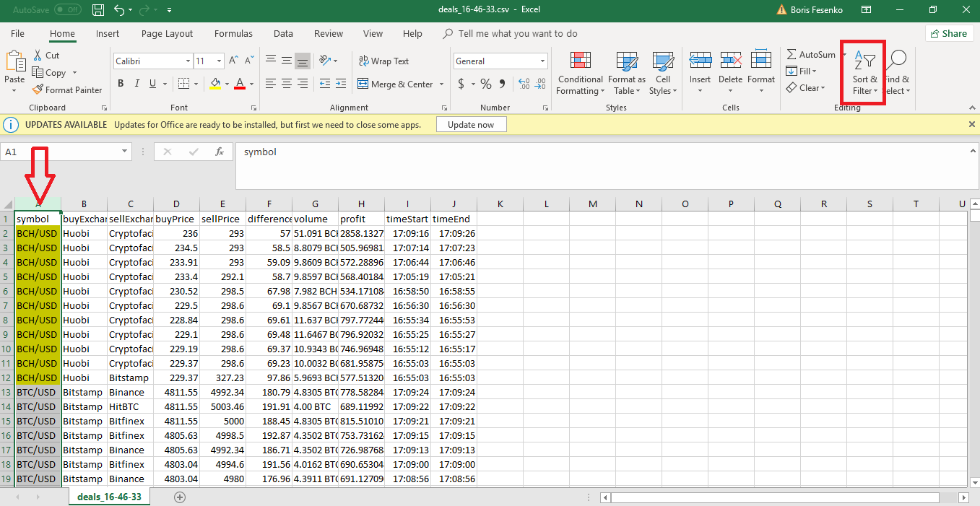Open the Borders button

tap(183, 84)
